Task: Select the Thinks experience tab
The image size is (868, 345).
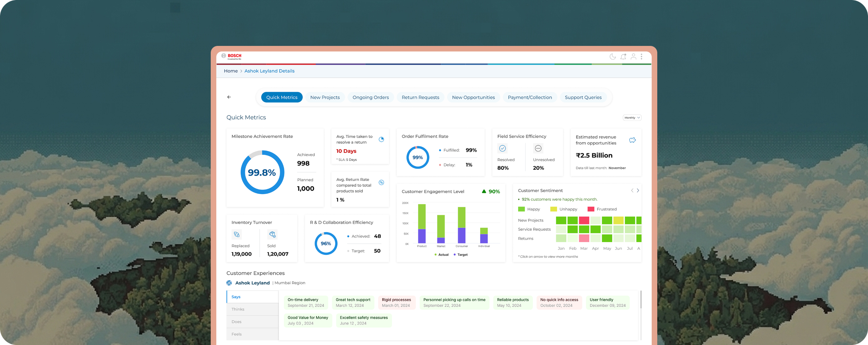Action: [252, 309]
